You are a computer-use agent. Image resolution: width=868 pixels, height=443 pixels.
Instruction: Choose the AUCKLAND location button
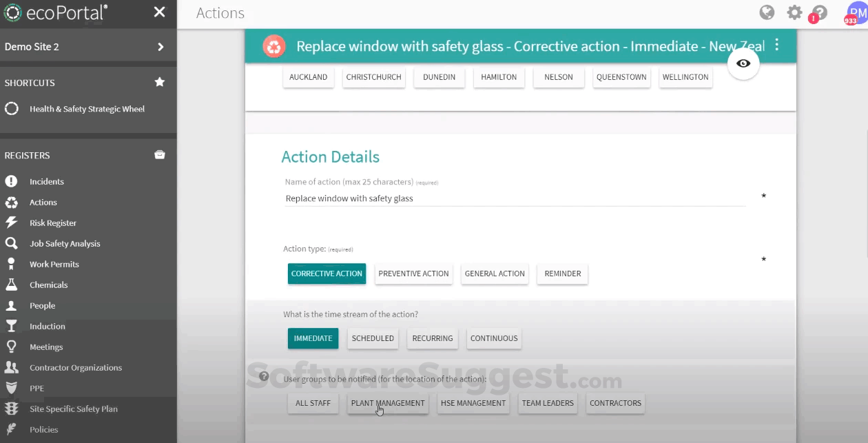pos(308,77)
